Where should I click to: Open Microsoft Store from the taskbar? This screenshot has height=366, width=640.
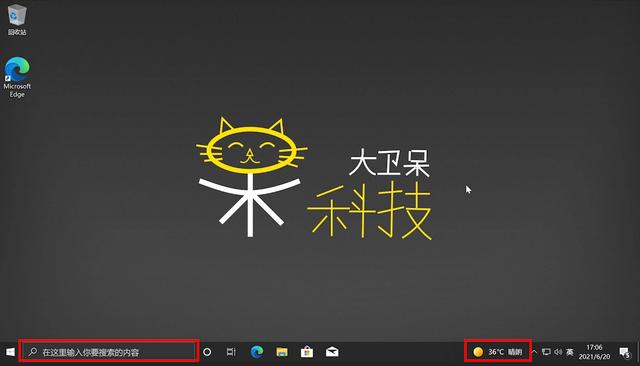(307, 352)
